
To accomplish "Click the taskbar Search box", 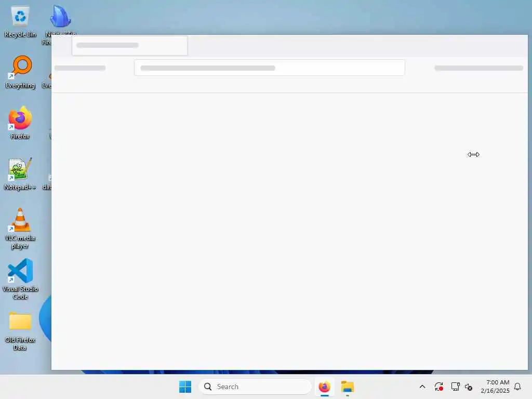I will tap(255, 387).
